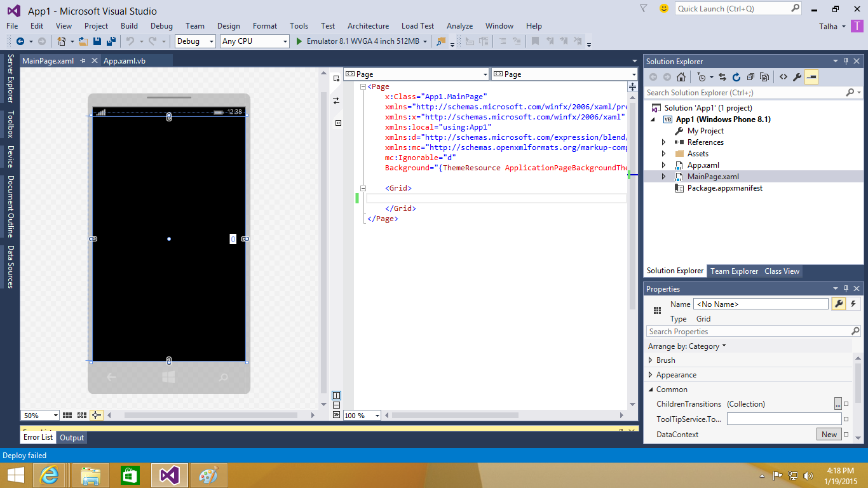Click the Name field showing <No Name>
The height and width of the screenshot is (488, 868).
tap(761, 304)
